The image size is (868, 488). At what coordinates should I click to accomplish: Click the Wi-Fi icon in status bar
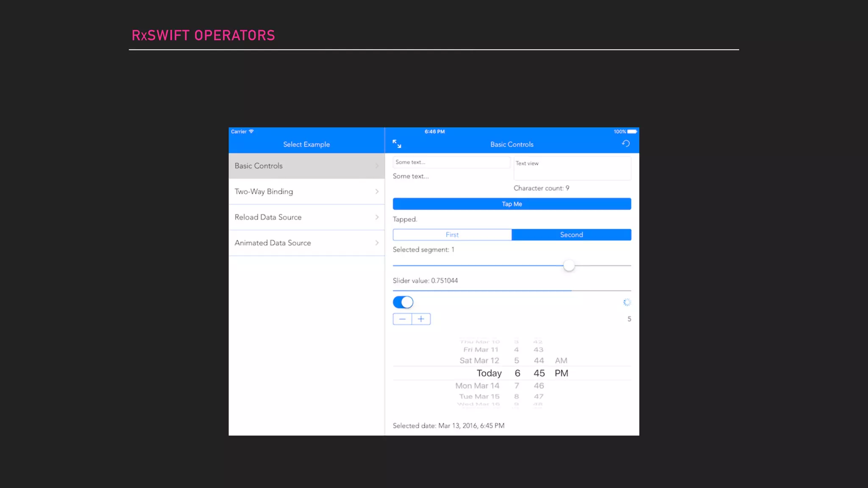coord(251,131)
